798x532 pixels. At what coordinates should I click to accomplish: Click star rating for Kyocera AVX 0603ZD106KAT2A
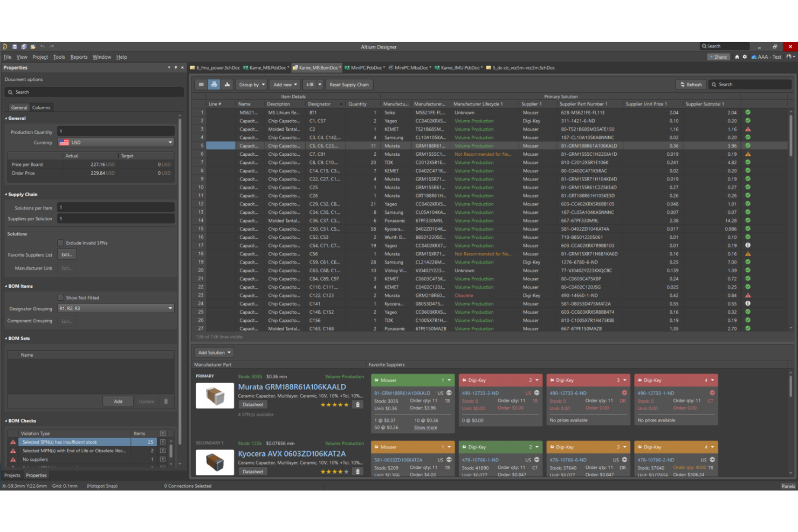point(334,472)
